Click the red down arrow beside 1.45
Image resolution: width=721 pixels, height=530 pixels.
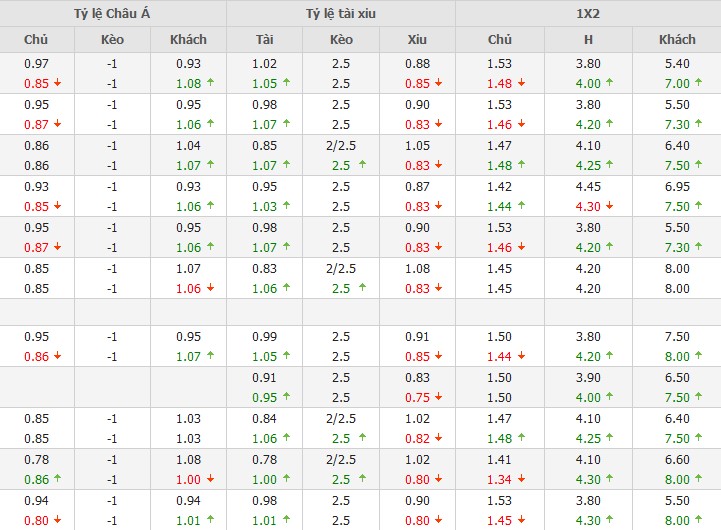click(523, 520)
